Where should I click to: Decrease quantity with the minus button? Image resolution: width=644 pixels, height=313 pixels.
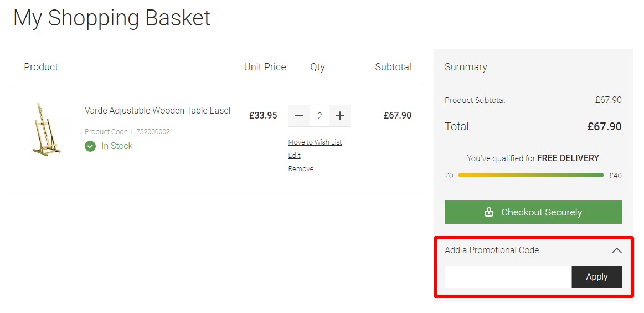click(299, 116)
